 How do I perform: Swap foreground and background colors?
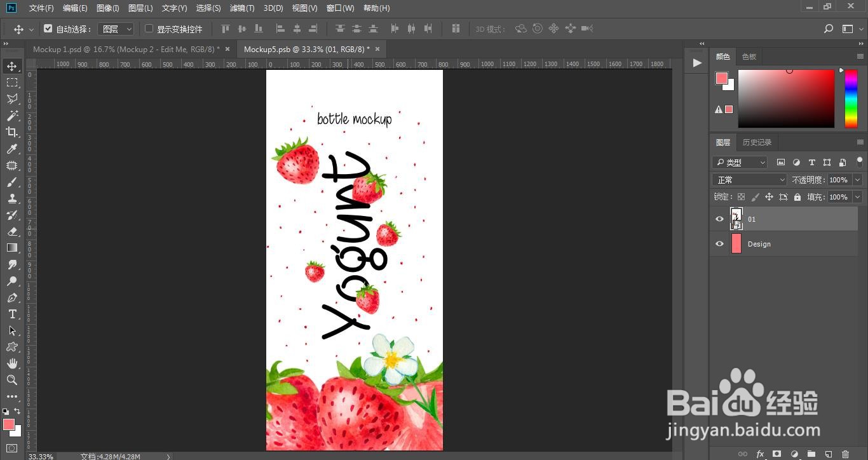tap(18, 412)
